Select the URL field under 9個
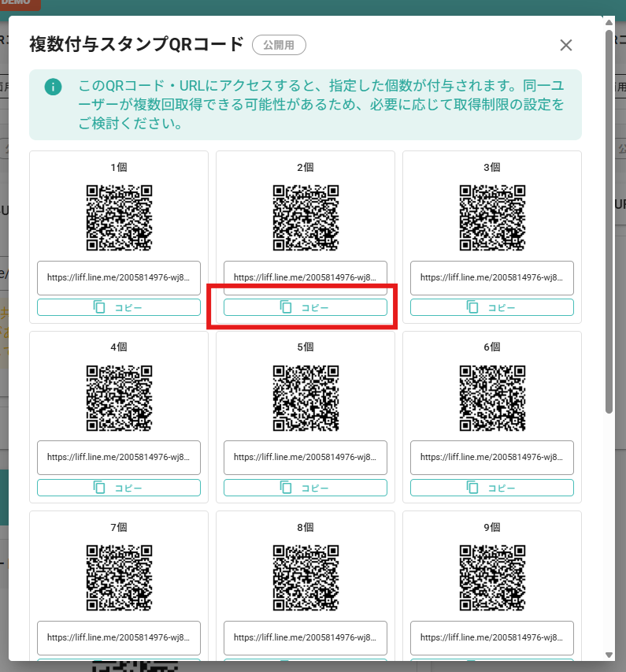626x672 pixels. 492,637
